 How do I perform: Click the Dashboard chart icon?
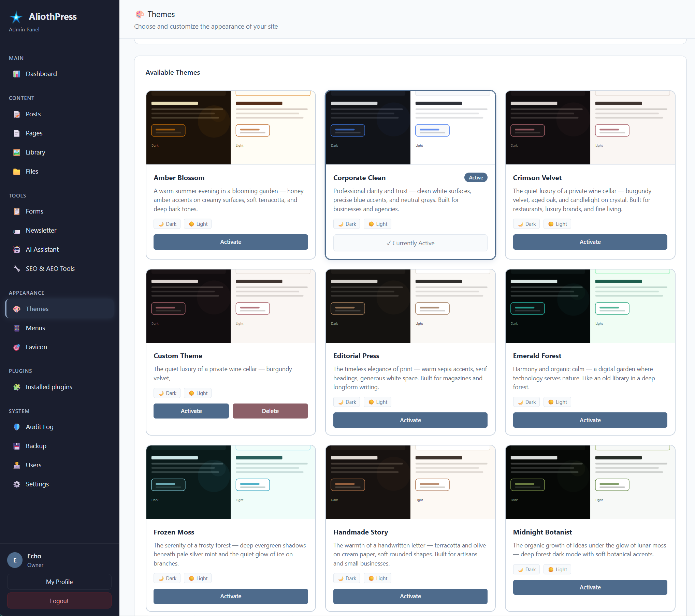pos(17,74)
